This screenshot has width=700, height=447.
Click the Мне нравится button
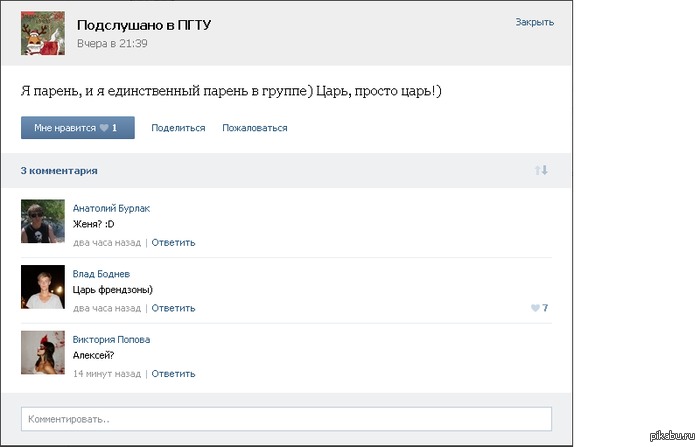click(x=78, y=128)
